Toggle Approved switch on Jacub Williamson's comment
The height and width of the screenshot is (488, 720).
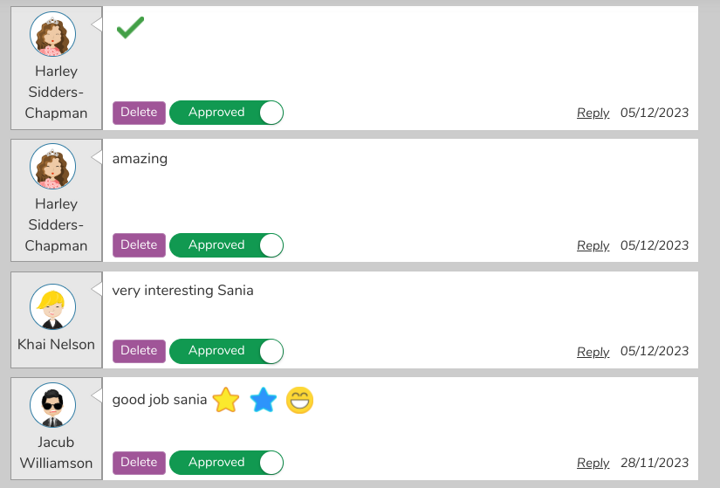[226, 462]
